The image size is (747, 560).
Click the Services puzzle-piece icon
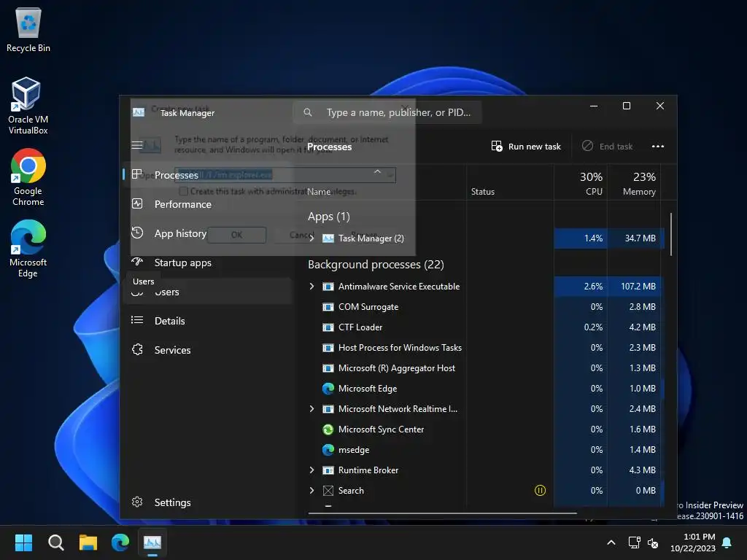coord(137,349)
